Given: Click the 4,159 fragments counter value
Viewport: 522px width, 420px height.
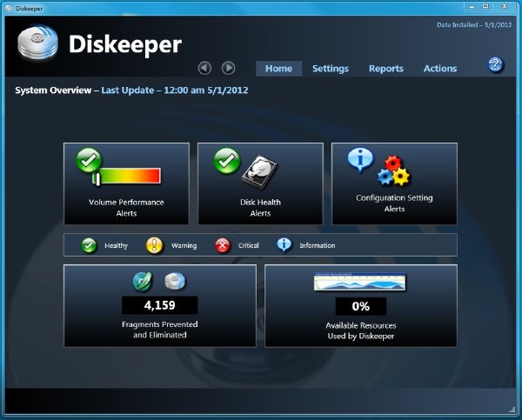Looking at the screenshot, I should pos(160,305).
